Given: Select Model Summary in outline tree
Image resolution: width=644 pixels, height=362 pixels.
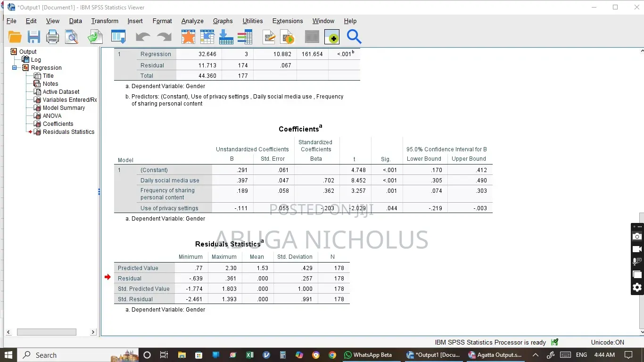Looking at the screenshot, I should pos(64,108).
